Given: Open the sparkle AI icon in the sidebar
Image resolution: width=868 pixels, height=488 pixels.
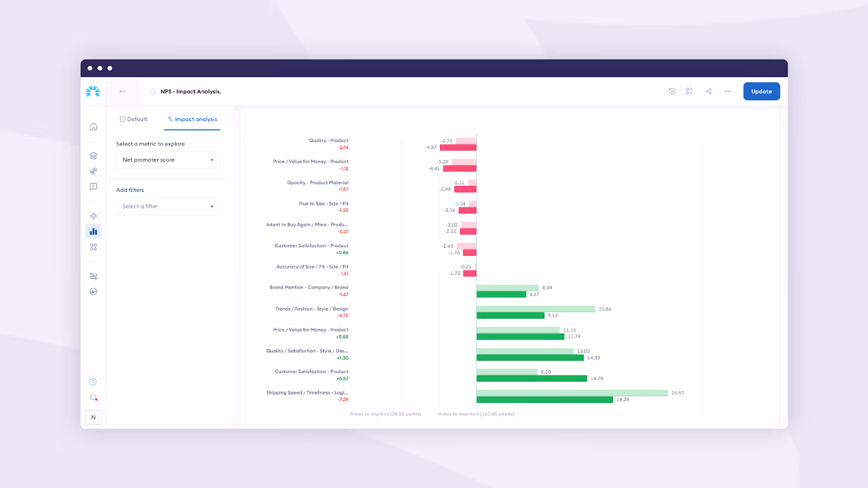Looking at the screenshot, I should (x=93, y=216).
